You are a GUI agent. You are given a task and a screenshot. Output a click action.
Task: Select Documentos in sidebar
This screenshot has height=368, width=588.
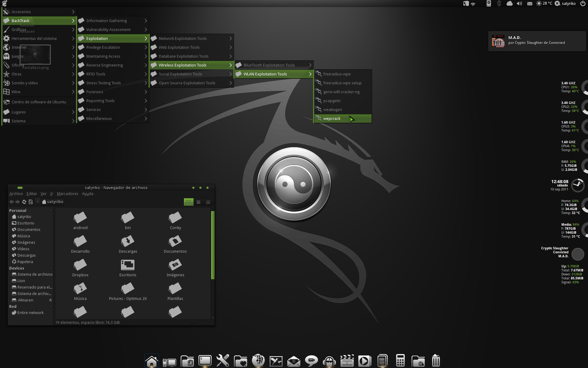pos(29,229)
